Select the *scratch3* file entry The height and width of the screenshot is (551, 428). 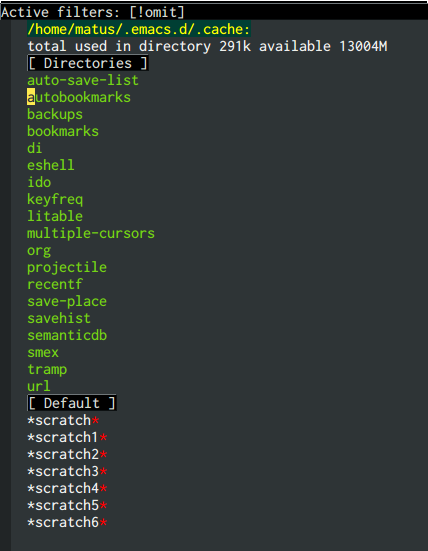[67, 471]
